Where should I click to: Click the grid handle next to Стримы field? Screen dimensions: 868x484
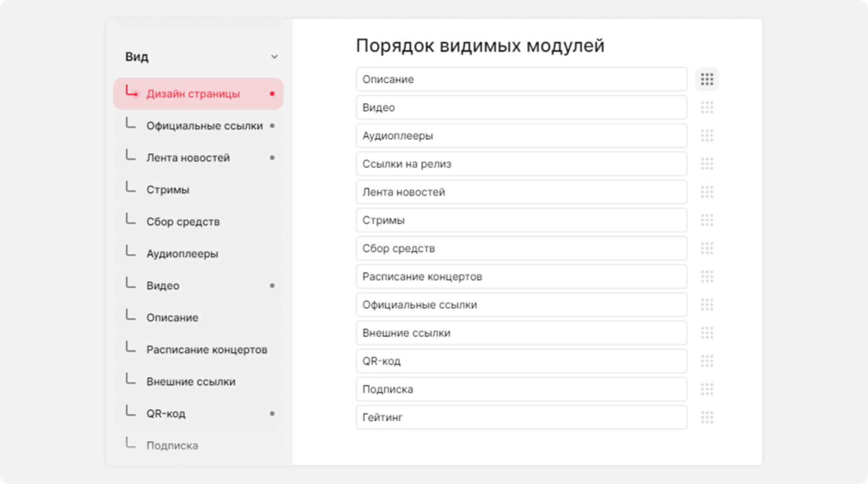[707, 220]
